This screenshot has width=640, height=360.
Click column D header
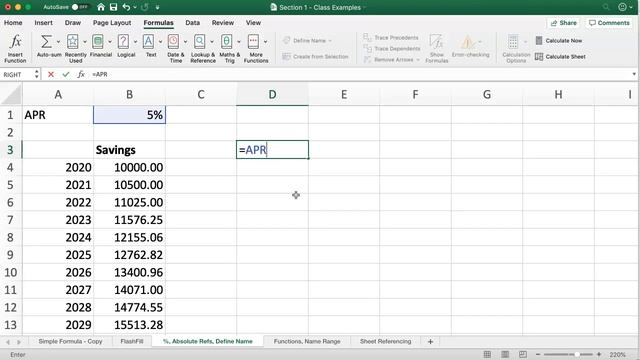point(272,94)
